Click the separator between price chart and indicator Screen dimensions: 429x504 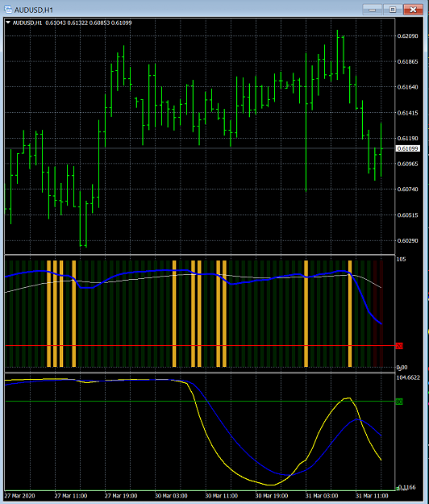click(199, 255)
